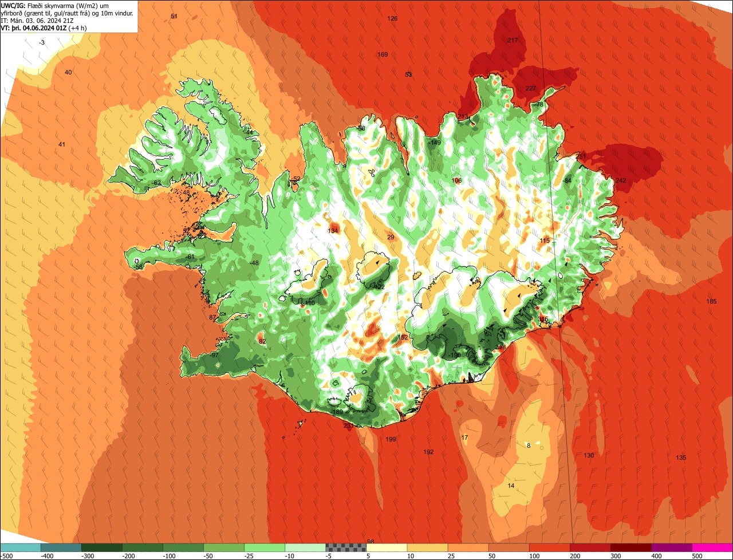
Task: Click the map value '8' offshore southeast
Action: point(529,445)
